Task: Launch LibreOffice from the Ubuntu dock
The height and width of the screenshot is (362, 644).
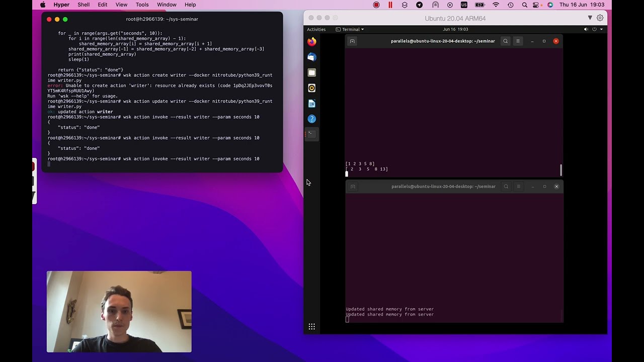Action: 311,104
